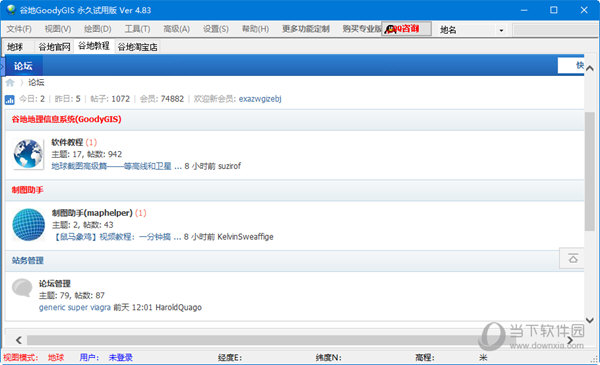Click the back-to-top arrow icon
This screenshot has height=365, width=600.
coord(573,259)
